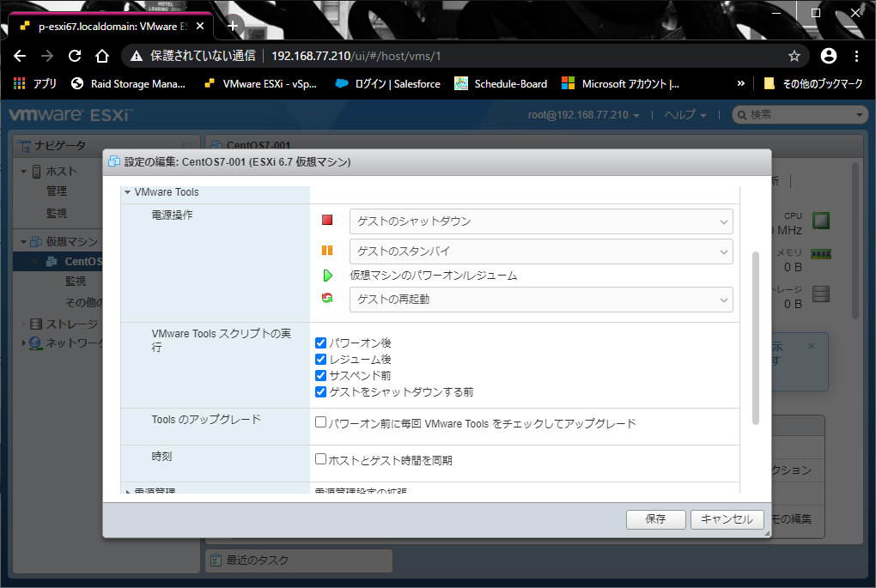Click the CPU chip icon

click(821, 221)
